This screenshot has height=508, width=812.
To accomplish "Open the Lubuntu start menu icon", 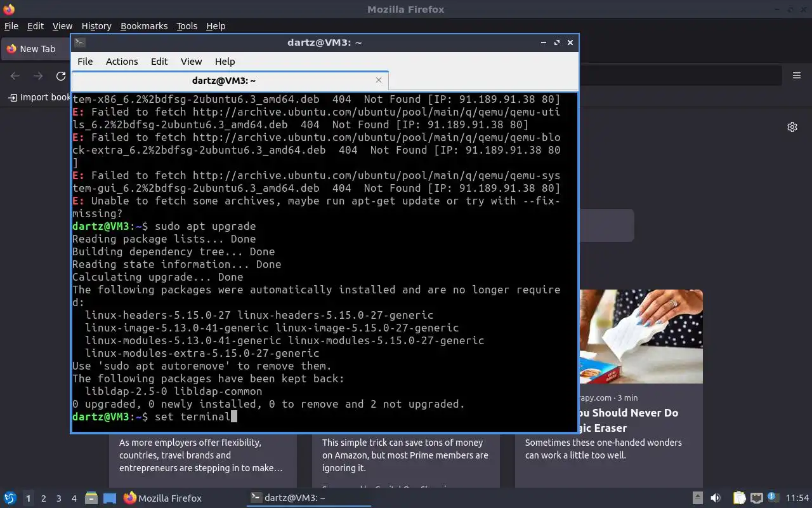I will (x=10, y=498).
